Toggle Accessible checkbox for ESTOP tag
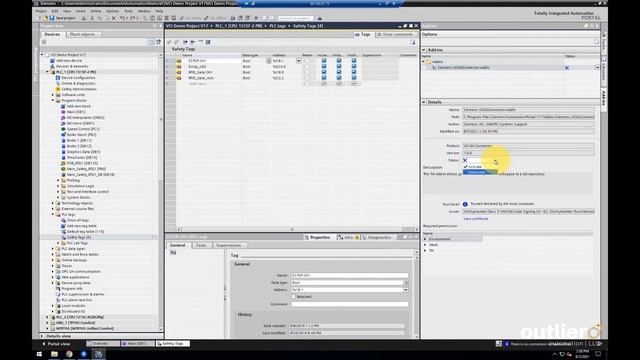This screenshot has width=640, height=360. click(x=324, y=61)
